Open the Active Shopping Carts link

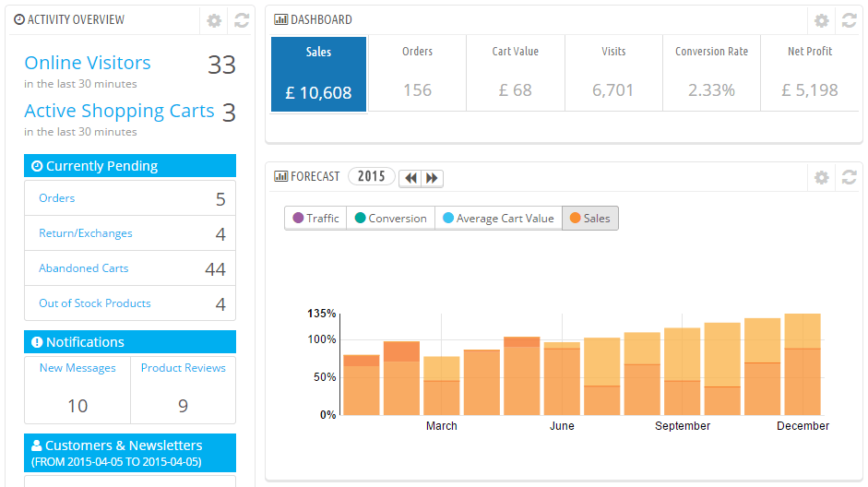coord(119,112)
